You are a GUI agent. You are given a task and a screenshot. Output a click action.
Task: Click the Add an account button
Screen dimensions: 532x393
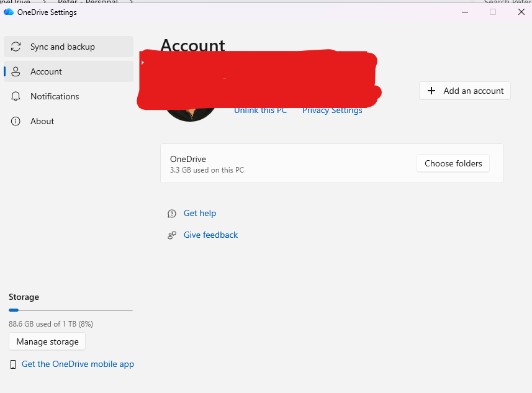click(x=465, y=91)
